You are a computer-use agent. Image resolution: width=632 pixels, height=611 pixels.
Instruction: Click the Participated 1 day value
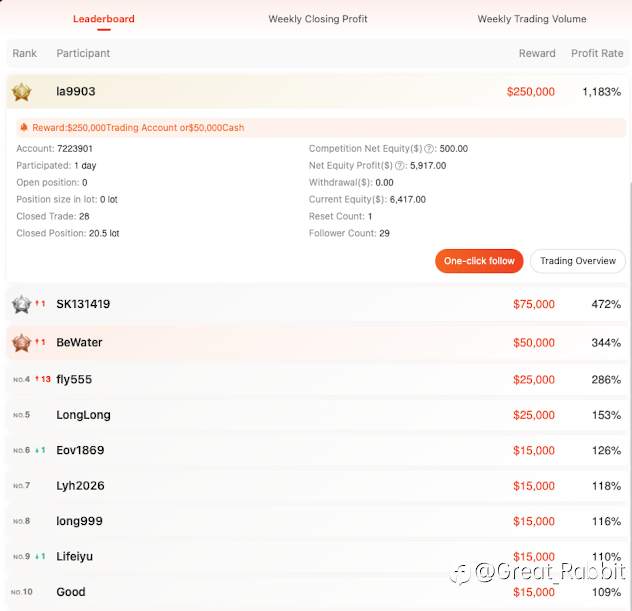pyautogui.click(x=85, y=166)
